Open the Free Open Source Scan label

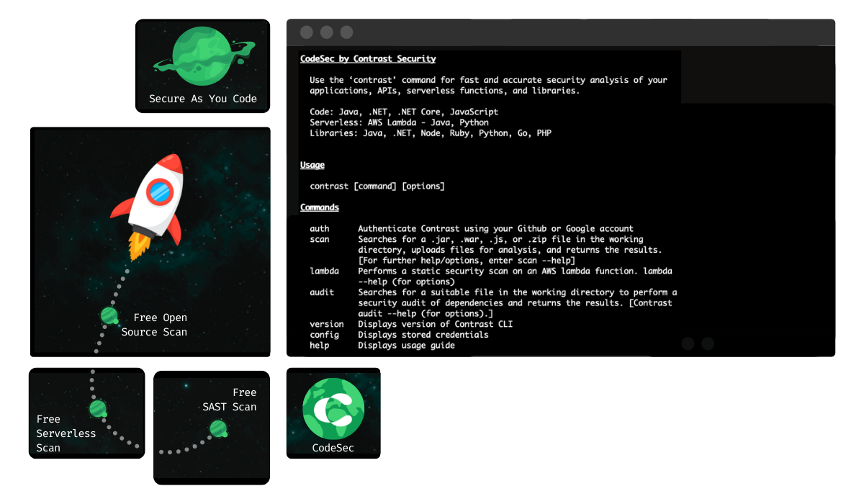[154, 325]
